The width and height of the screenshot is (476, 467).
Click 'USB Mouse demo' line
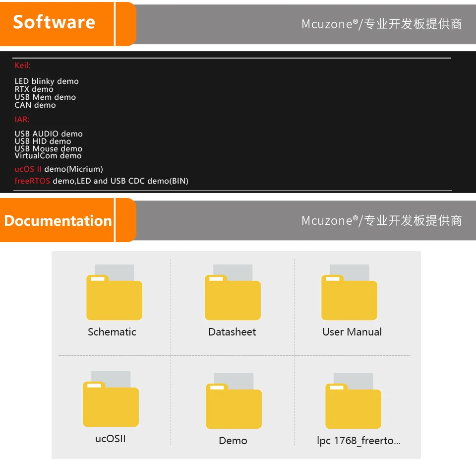pyautogui.click(x=49, y=148)
